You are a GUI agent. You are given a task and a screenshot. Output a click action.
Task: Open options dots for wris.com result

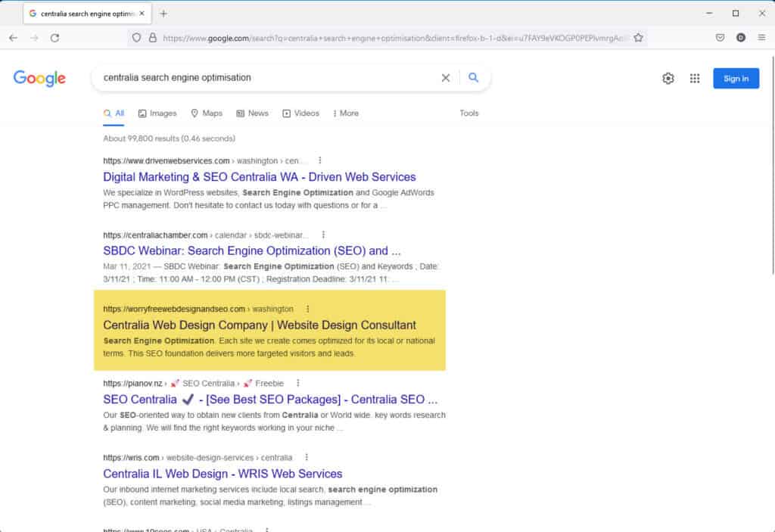coord(307,457)
